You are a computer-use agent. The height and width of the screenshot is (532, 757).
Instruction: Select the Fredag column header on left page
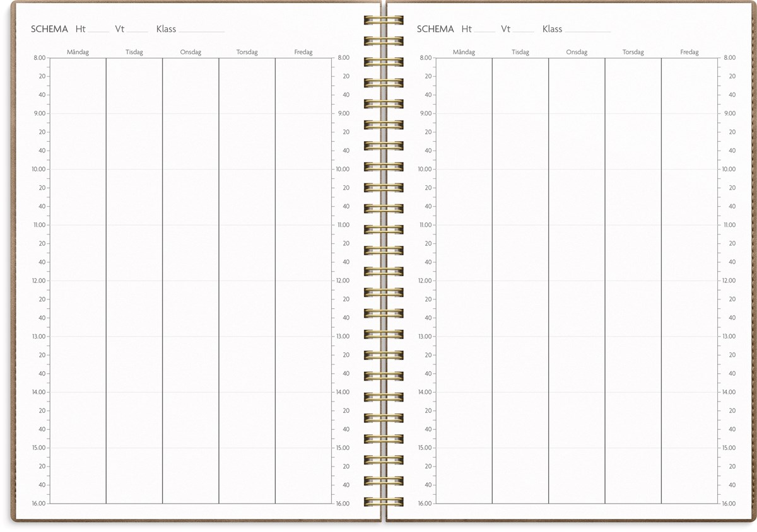tap(303, 52)
